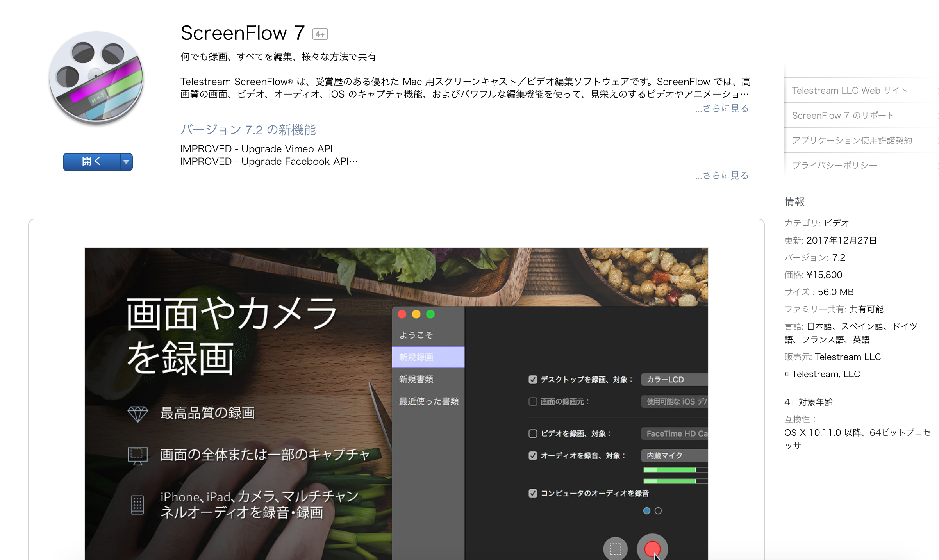Click the red close dot in preview

tap(402, 314)
